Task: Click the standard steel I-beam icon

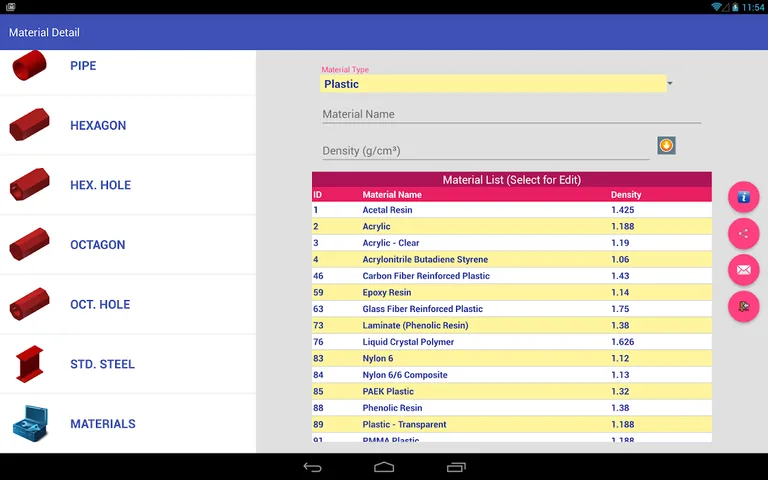Action: [29, 364]
